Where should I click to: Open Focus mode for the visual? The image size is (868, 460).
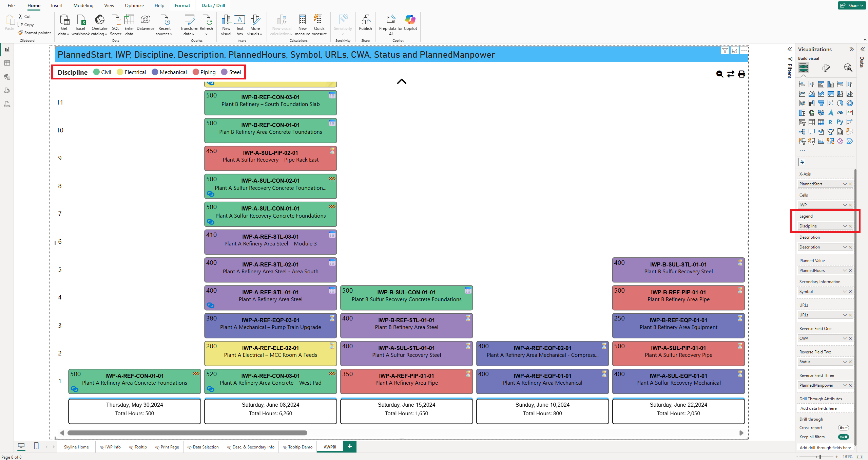click(x=734, y=51)
